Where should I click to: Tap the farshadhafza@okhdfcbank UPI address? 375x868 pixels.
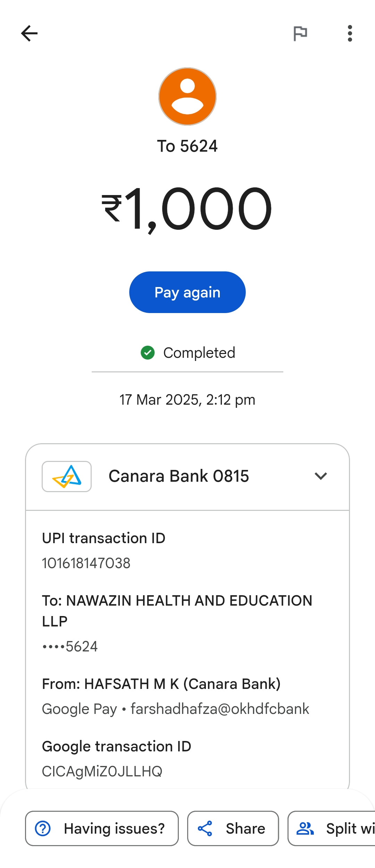pyautogui.click(x=219, y=709)
